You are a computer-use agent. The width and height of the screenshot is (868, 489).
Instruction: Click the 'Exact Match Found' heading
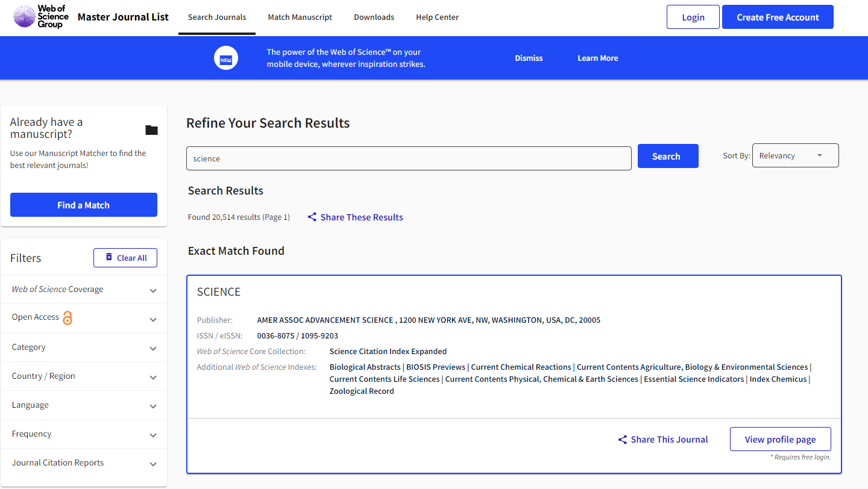(x=236, y=251)
